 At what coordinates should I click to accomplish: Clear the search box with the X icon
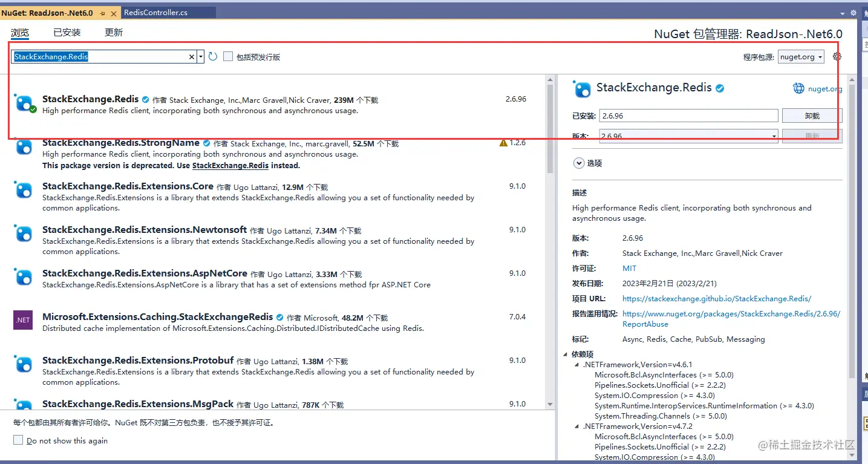[192, 57]
